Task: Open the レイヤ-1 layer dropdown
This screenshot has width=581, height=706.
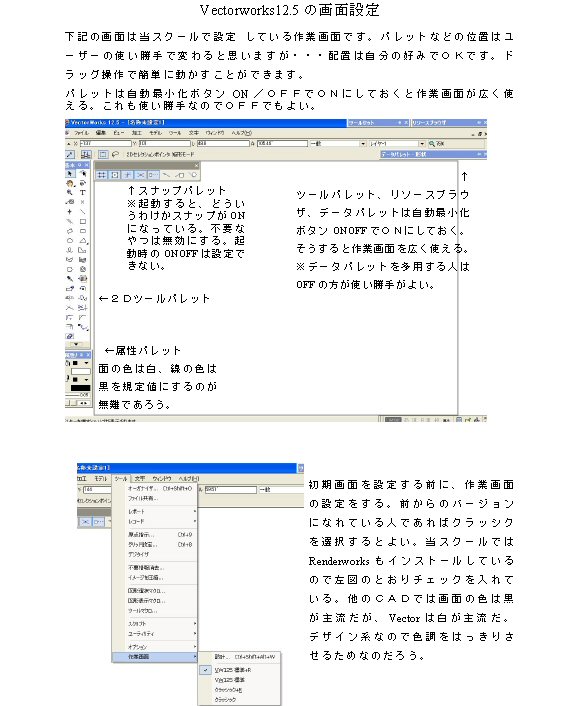Action: [397, 144]
